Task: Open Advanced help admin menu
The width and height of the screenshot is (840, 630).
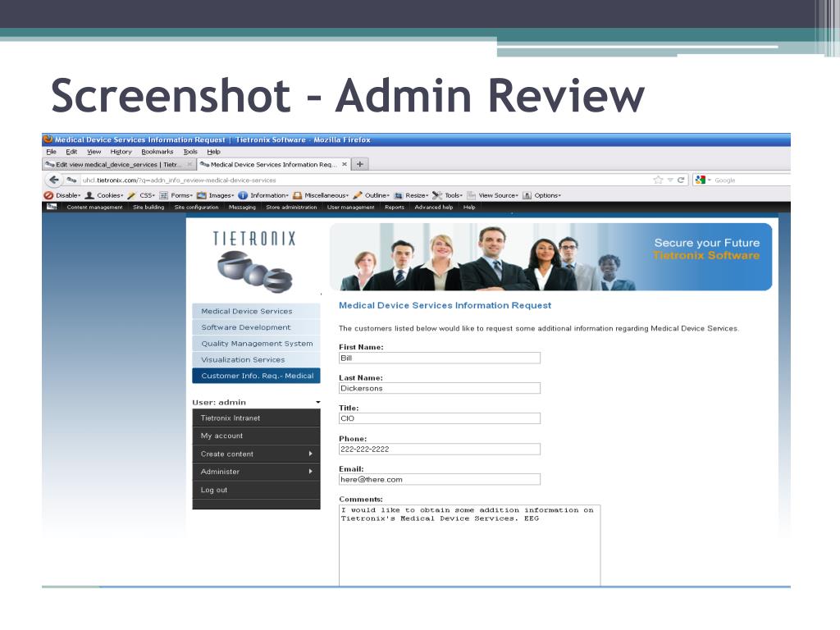Action: click(433, 207)
